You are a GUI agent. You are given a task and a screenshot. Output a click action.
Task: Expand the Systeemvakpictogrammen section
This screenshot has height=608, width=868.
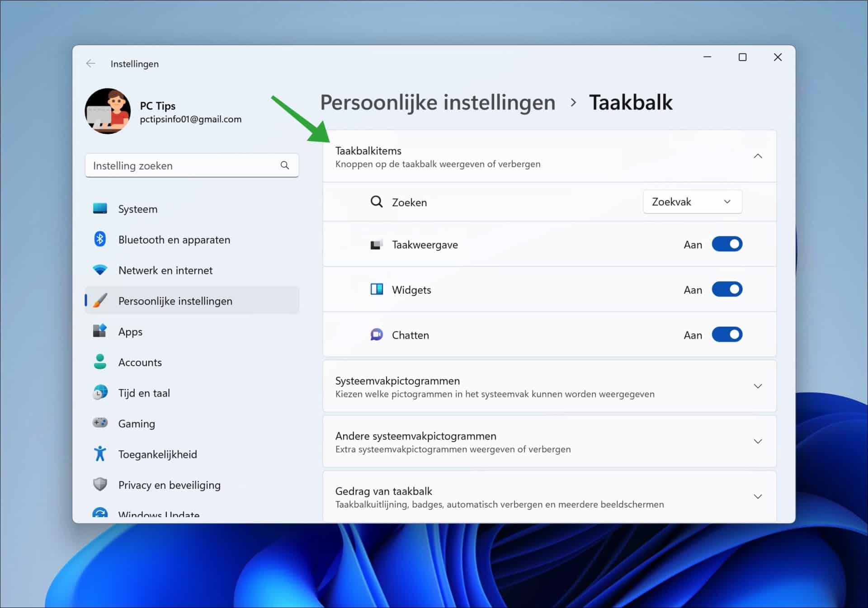coord(758,386)
